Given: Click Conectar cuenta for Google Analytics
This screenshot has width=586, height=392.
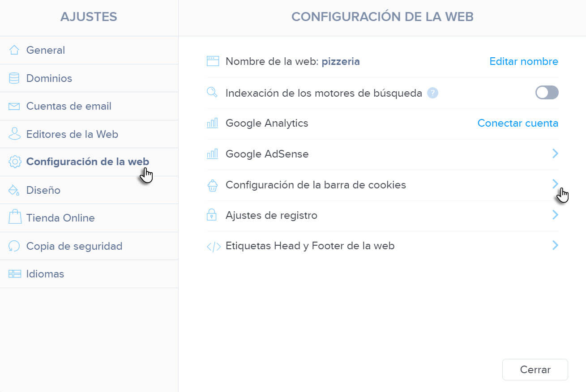Looking at the screenshot, I should point(518,123).
